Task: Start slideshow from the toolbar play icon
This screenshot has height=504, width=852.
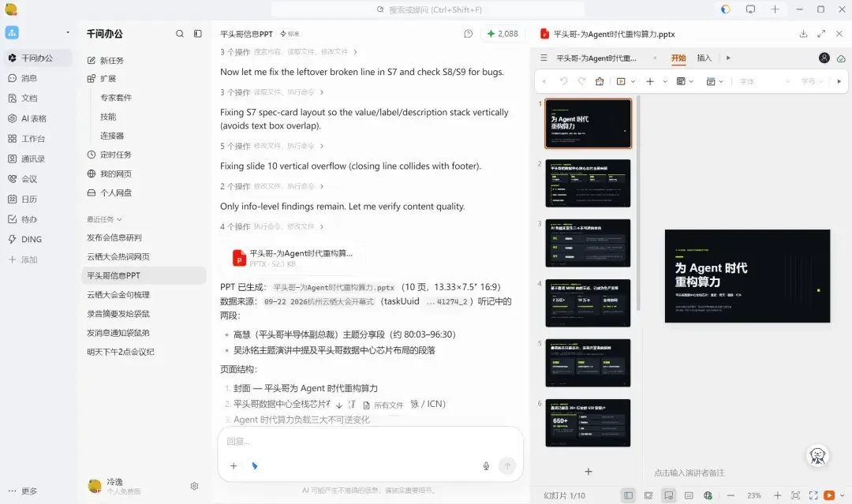Action: point(621,81)
